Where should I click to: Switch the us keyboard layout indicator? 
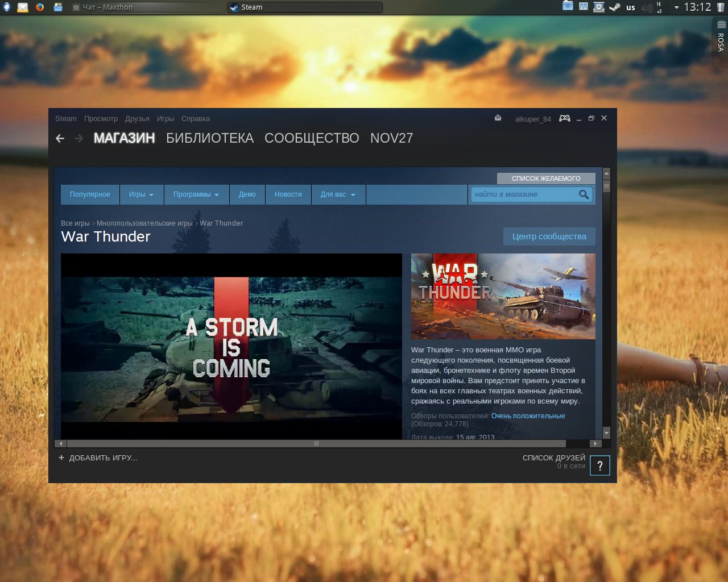pos(630,7)
